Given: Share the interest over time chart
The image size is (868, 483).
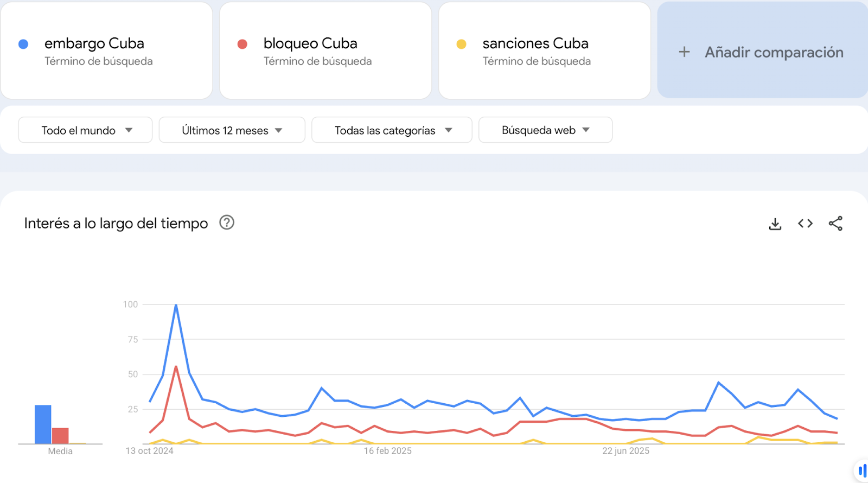Looking at the screenshot, I should click(835, 224).
